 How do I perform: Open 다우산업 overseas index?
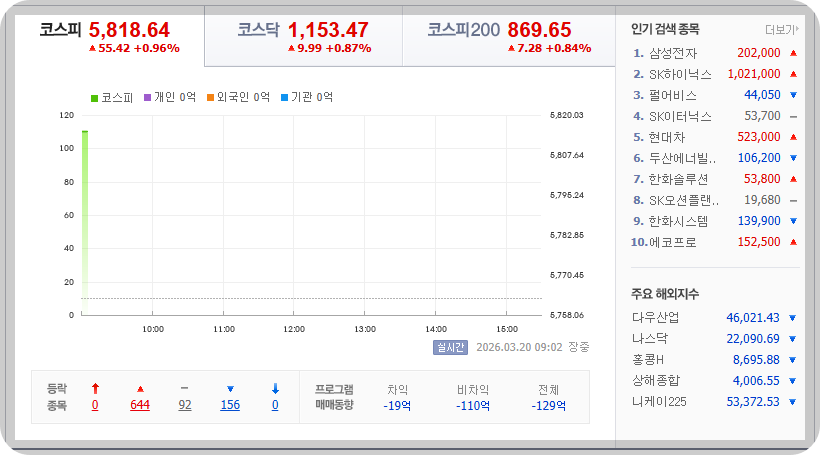pyautogui.click(x=655, y=317)
